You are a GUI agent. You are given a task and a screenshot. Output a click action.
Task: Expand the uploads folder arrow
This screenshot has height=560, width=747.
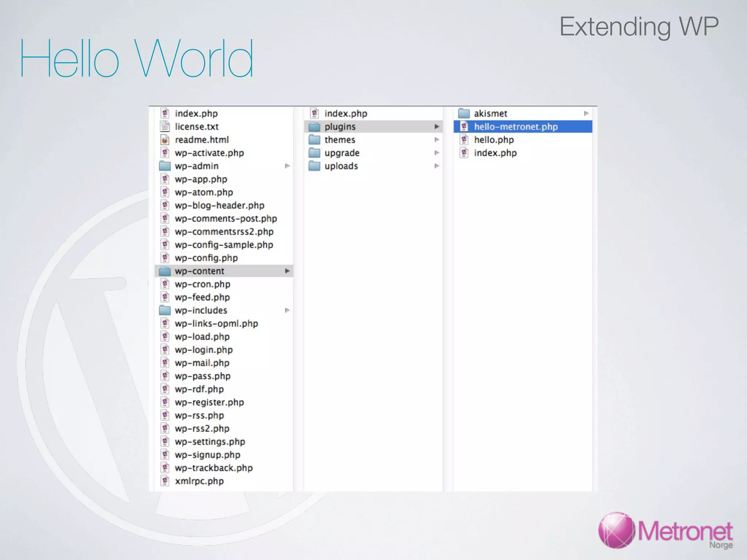[437, 166]
